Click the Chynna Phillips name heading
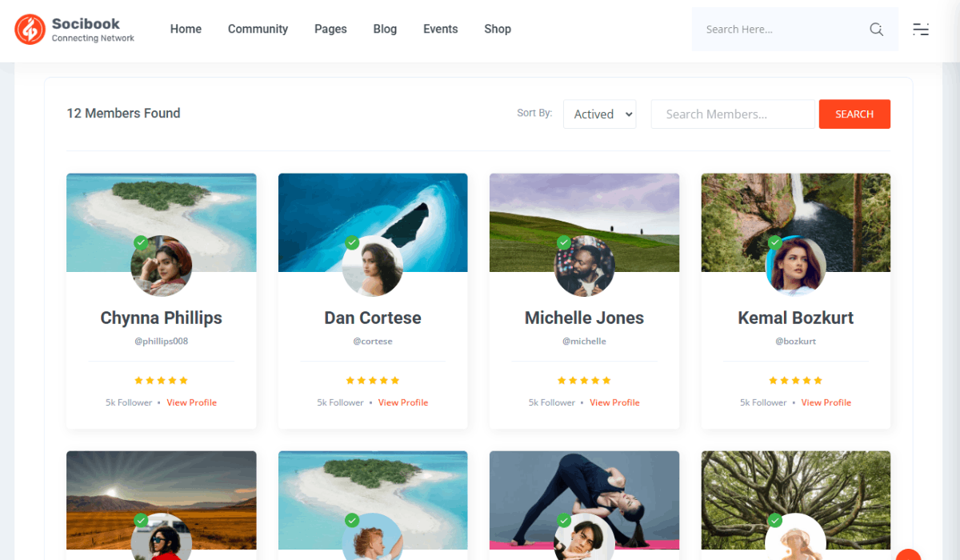 tap(162, 318)
